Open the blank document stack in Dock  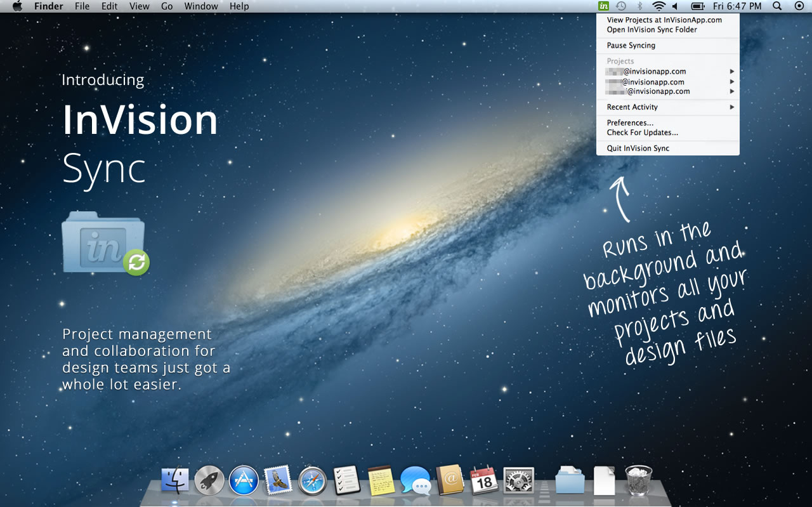coord(605,480)
